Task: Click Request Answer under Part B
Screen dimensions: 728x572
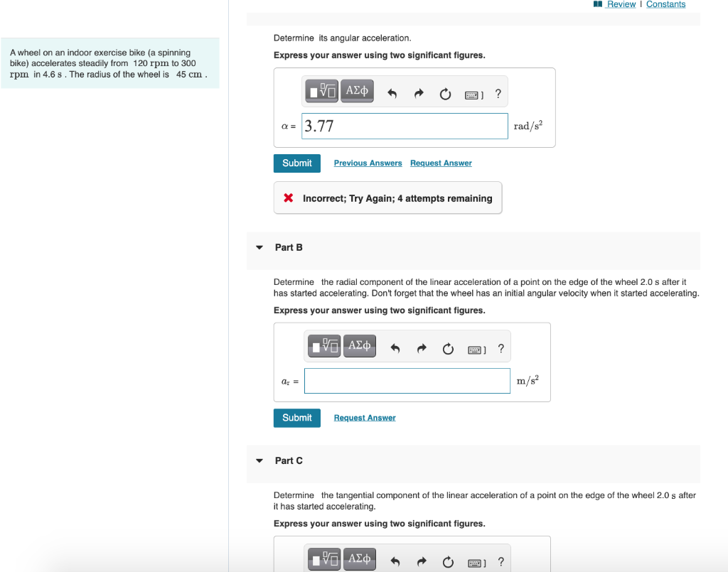Action: point(364,417)
